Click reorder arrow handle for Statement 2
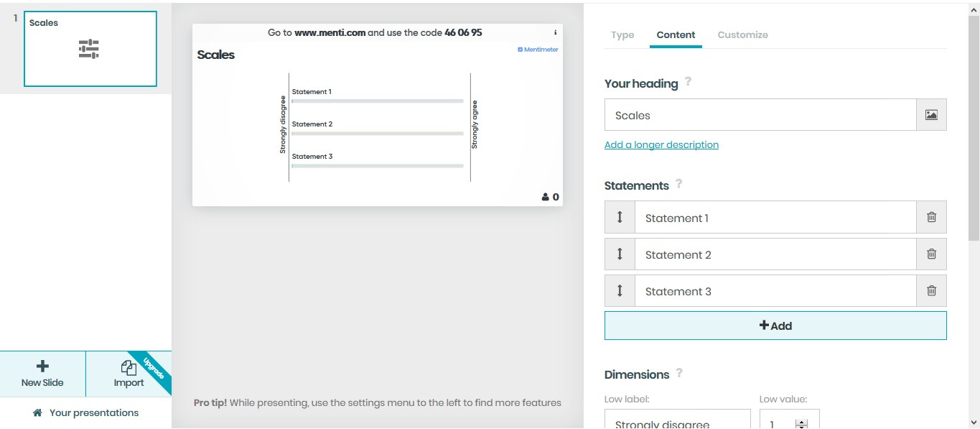 [x=620, y=254]
